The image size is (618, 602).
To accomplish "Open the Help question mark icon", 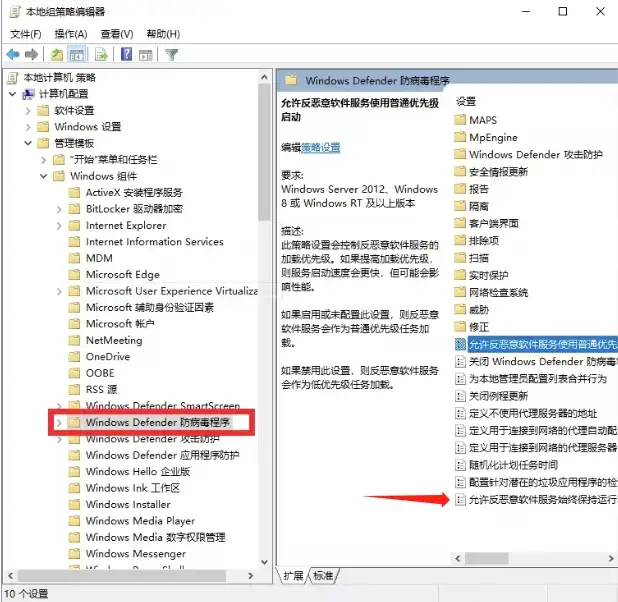I will pyautogui.click(x=127, y=54).
